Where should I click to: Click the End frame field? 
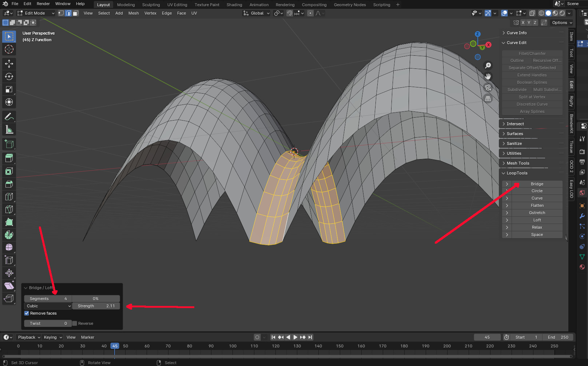558,337
